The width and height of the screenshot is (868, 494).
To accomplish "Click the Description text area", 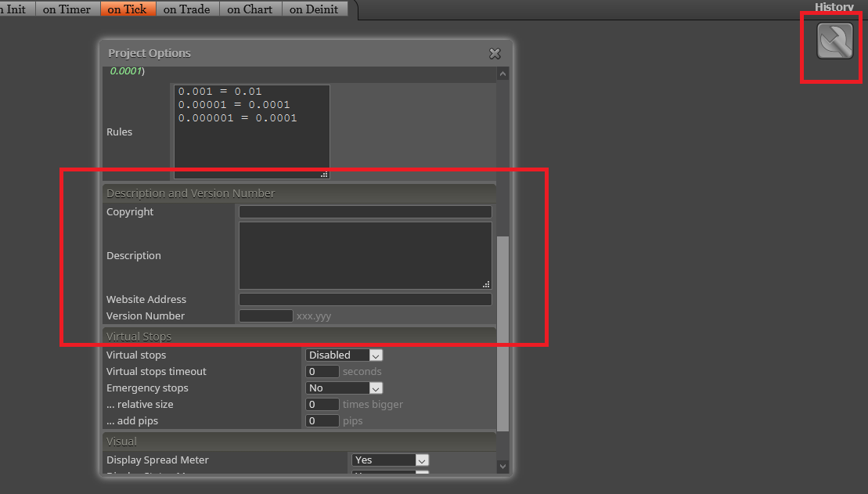I will point(366,255).
